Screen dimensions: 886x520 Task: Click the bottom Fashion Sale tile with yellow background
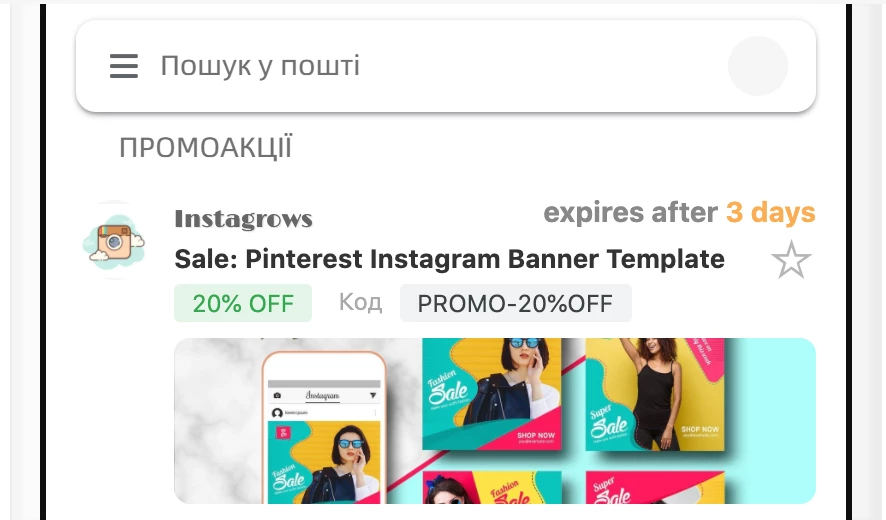492,487
